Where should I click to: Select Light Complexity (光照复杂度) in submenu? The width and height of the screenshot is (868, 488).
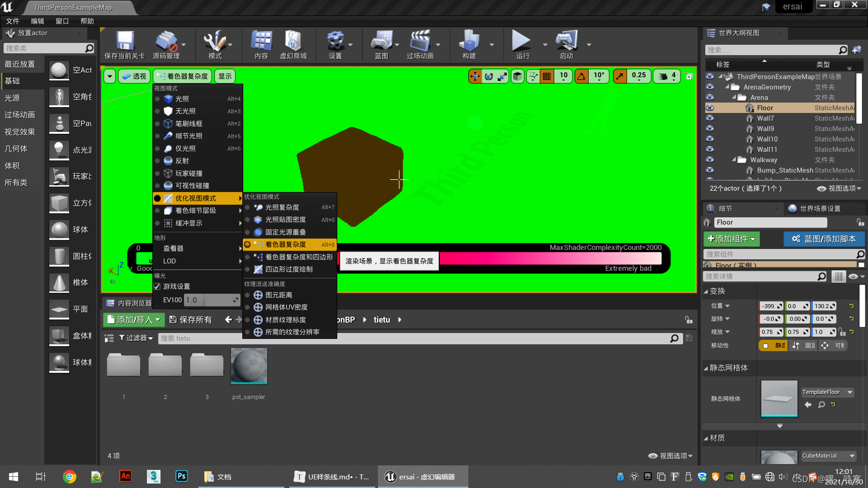point(290,207)
